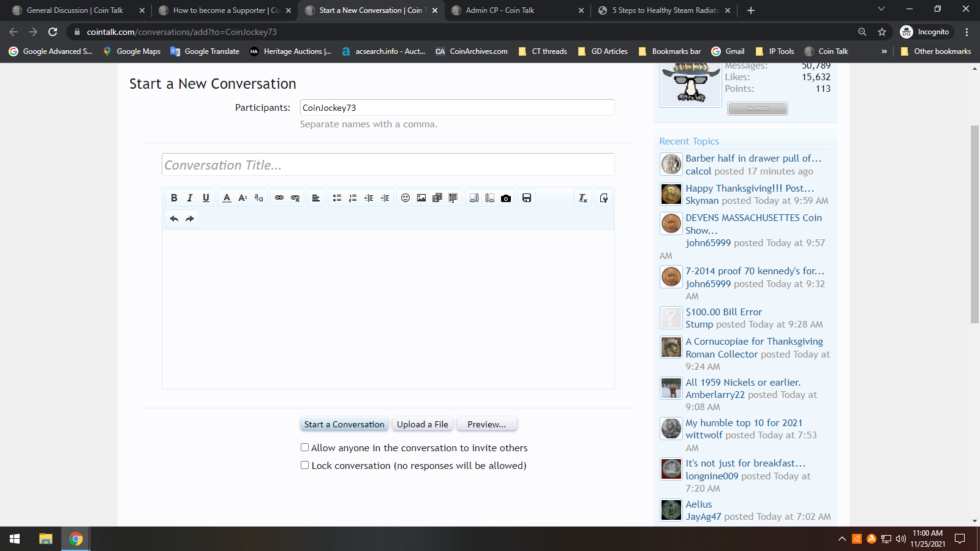
Task: Open the smilies picker
Action: [405, 198]
